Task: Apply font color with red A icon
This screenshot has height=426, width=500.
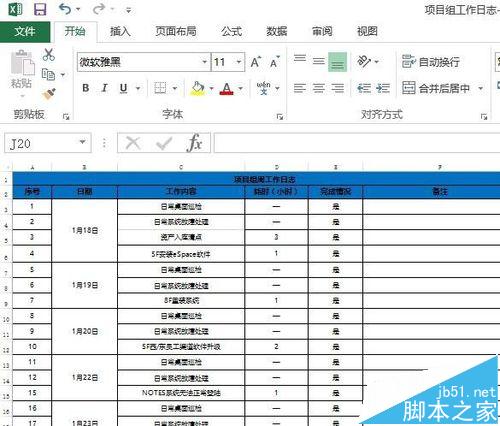Action: click(227, 88)
